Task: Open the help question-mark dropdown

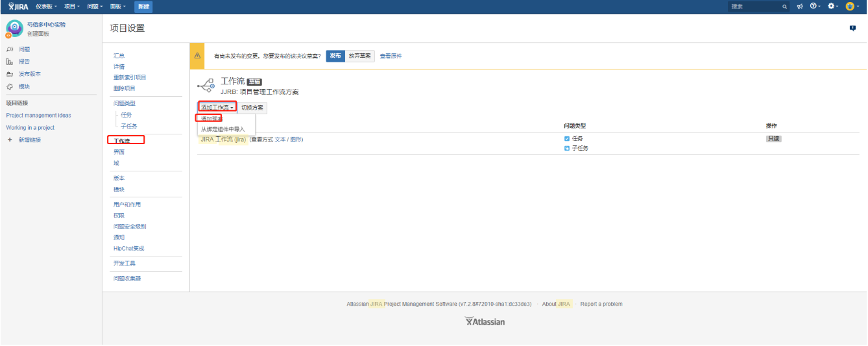Action: point(815,6)
